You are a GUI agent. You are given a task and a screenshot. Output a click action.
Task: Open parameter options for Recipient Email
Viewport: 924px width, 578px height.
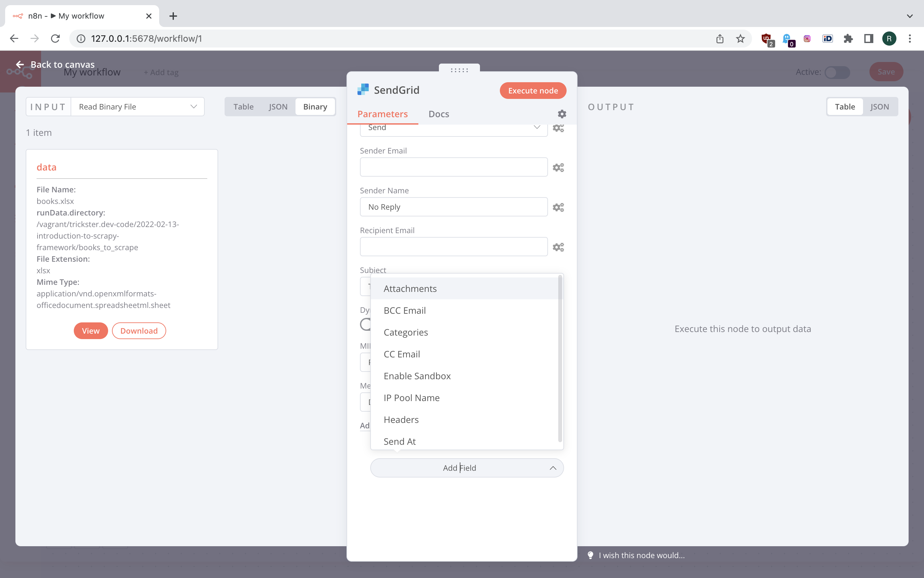[x=558, y=247]
